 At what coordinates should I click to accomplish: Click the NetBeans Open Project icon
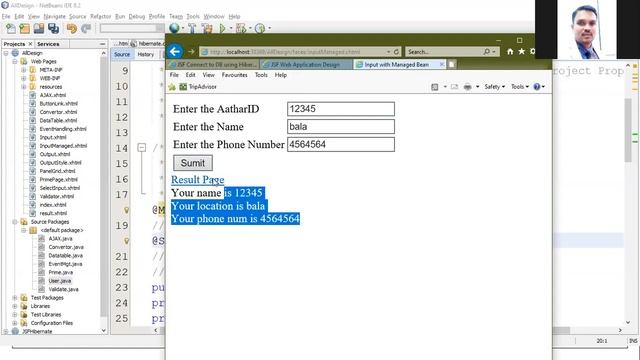tap(39, 28)
